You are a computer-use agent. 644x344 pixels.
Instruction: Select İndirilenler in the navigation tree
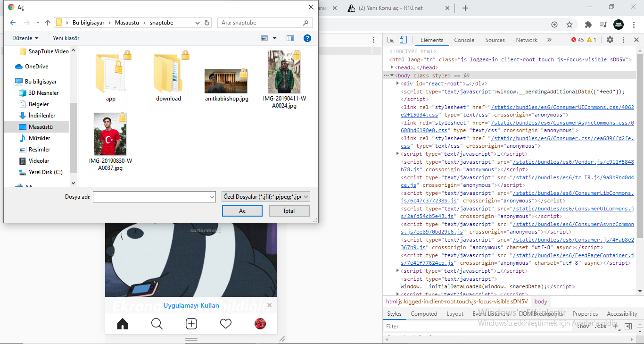[x=42, y=116]
